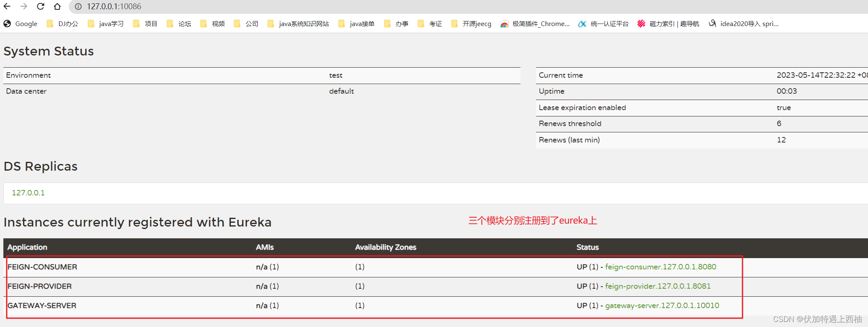868x327 pixels.
Task: Click the Availability Zones column header
Action: tap(386, 247)
